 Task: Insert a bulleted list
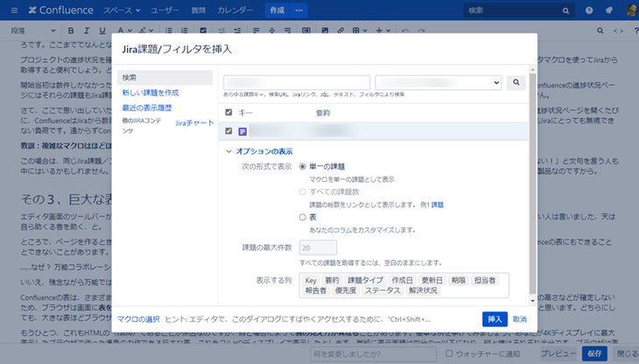[169, 31]
